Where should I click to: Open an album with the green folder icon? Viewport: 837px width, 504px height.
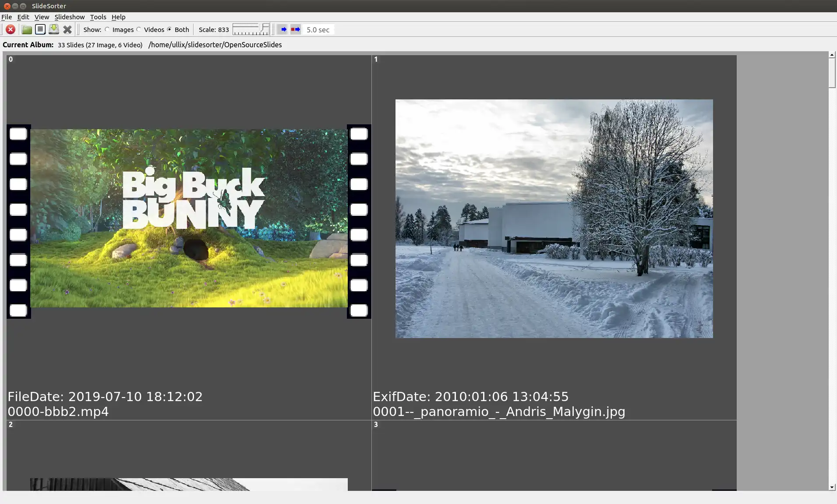click(x=27, y=29)
